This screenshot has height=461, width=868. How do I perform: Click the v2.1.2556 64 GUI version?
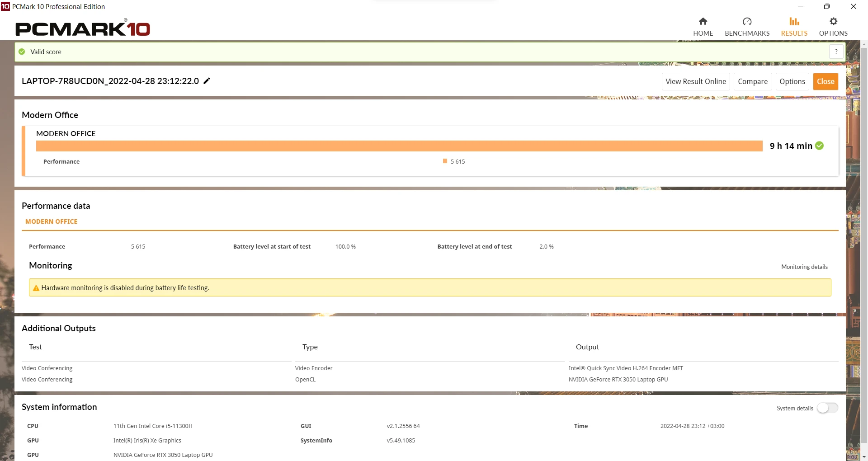pos(403,426)
